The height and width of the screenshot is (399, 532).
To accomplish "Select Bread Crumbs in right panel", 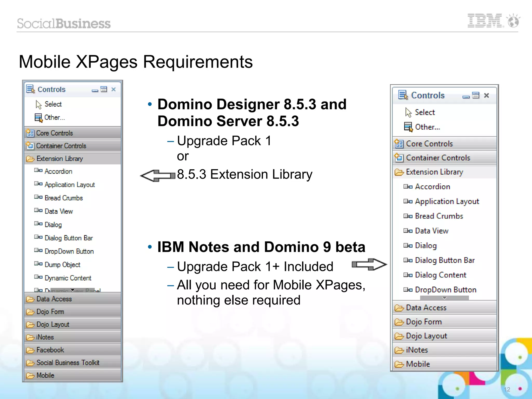I will click(439, 216).
